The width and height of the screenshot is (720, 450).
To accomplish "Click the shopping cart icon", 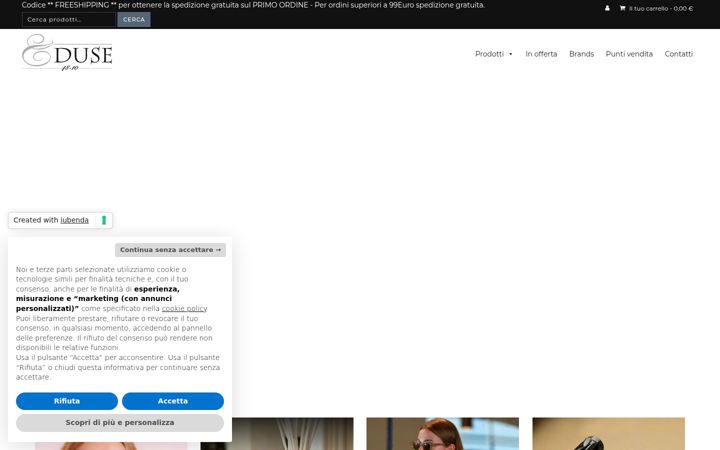I will tap(622, 8).
